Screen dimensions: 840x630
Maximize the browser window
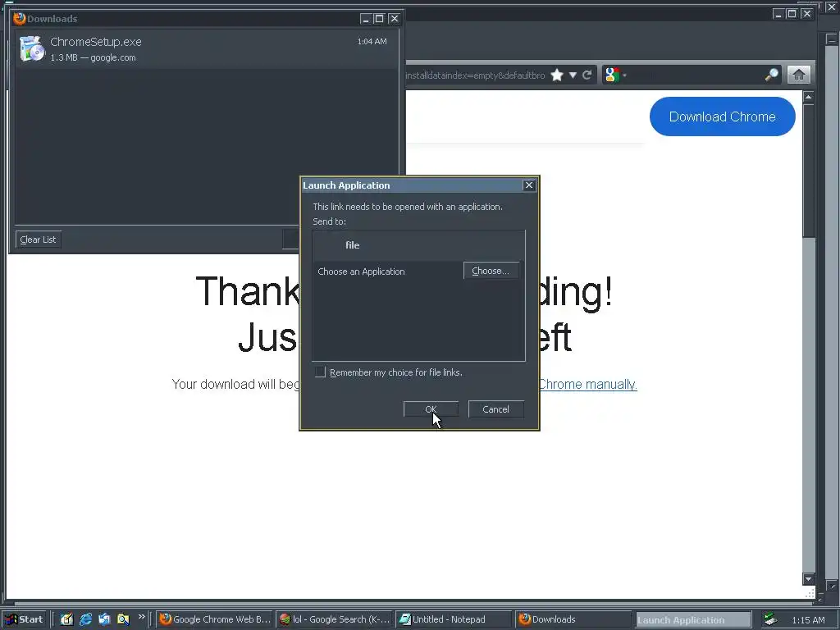click(x=792, y=14)
